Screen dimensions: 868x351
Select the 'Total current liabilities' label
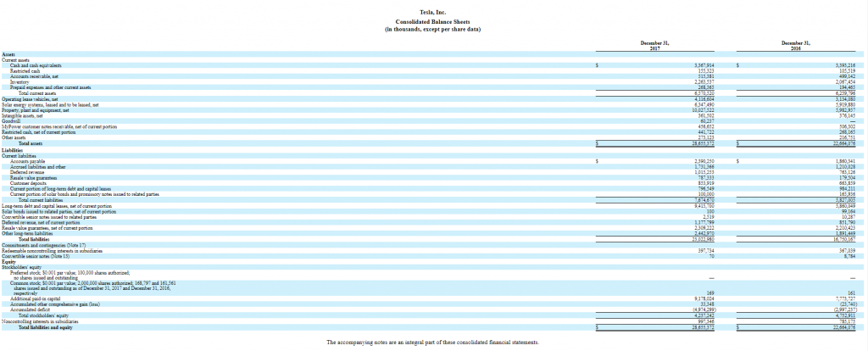tap(41, 199)
